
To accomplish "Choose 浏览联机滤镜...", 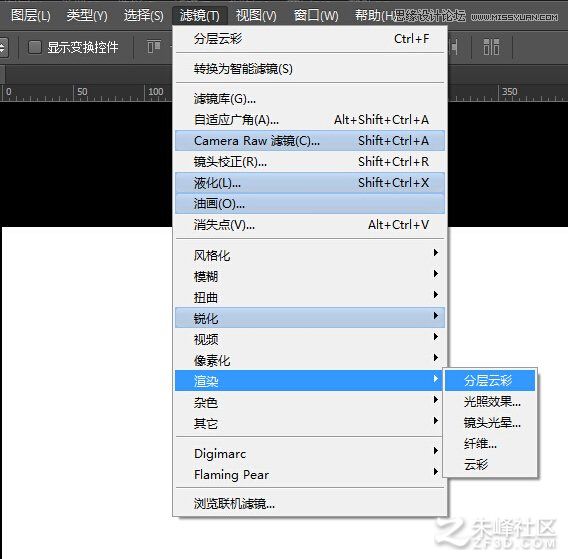I will point(310,504).
